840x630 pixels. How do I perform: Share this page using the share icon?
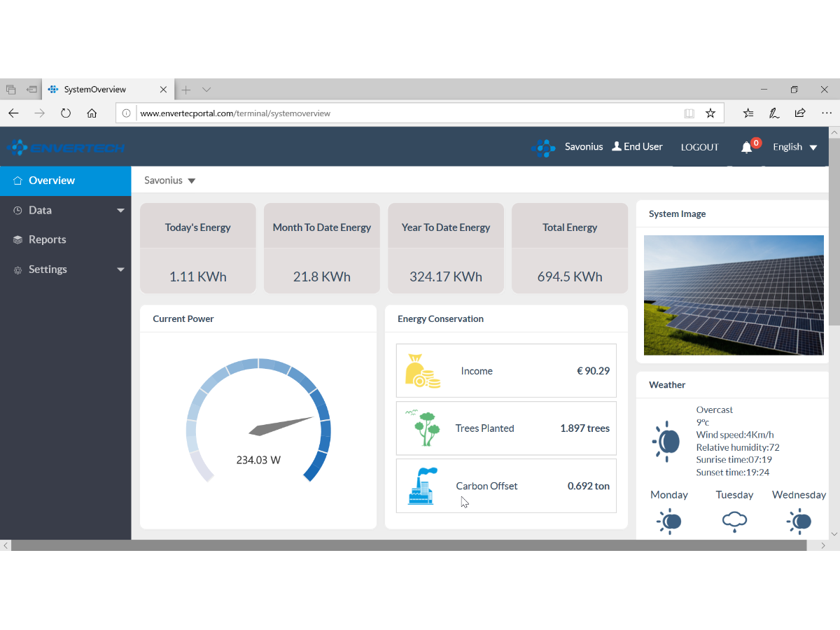(x=800, y=113)
